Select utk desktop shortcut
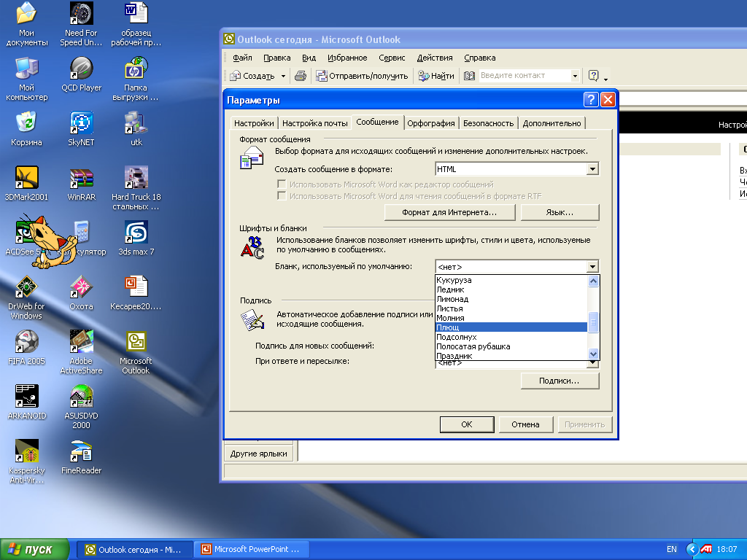Viewport: 747px width, 560px height. pos(136,128)
